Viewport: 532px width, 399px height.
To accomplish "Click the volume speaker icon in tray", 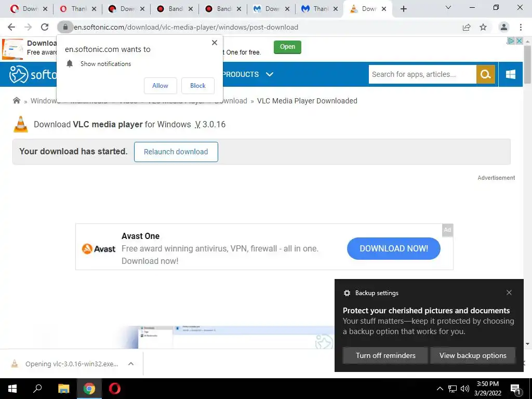I will pos(465,389).
